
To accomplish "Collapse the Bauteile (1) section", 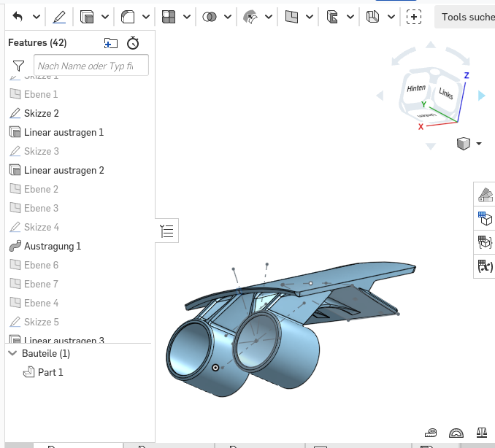I will (x=12, y=353).
